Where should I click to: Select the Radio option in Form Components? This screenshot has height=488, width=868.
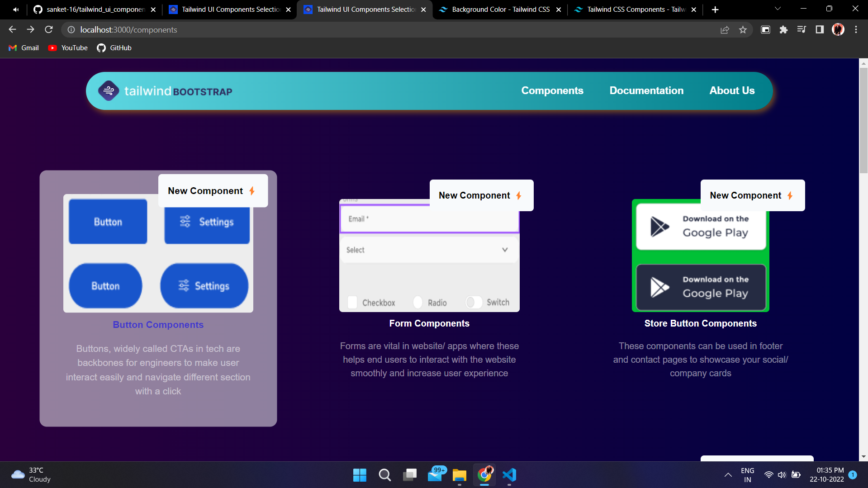[417, 302]
